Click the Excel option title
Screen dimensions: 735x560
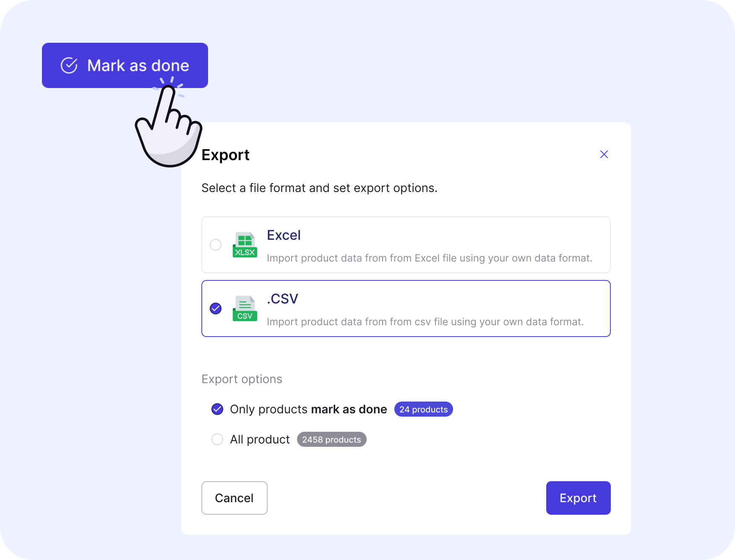284,235
